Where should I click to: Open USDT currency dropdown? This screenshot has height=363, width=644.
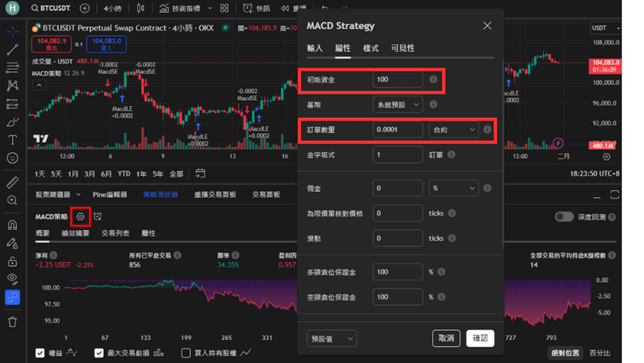click(606, 28)
